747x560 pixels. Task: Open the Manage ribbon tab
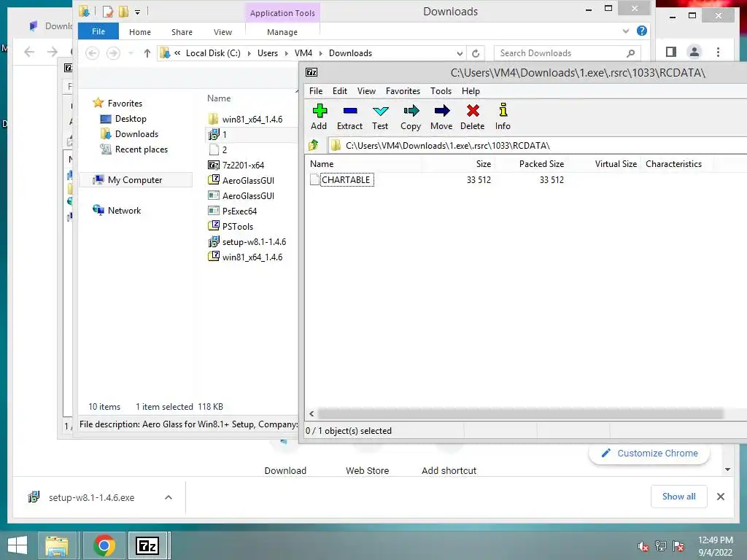coord(282,32)
